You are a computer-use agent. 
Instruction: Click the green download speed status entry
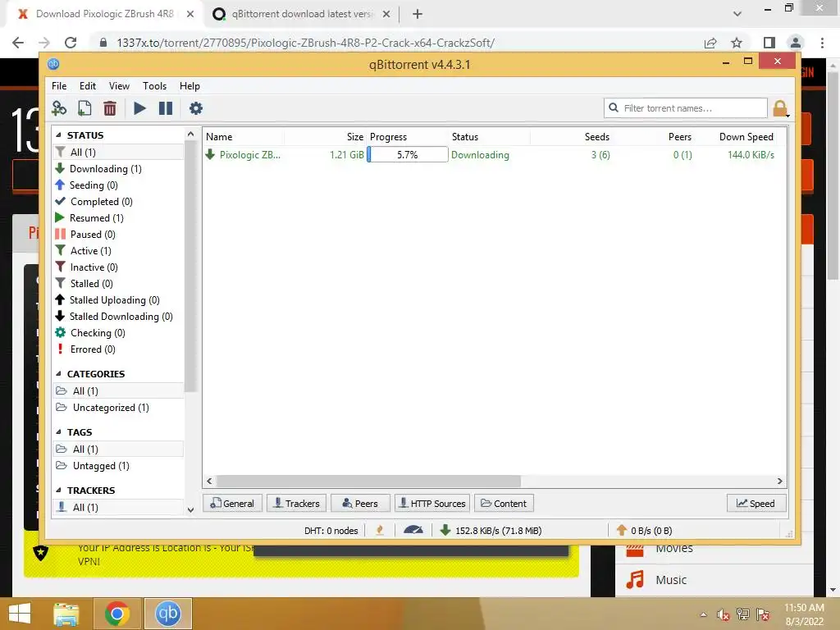tap(491, 531)
